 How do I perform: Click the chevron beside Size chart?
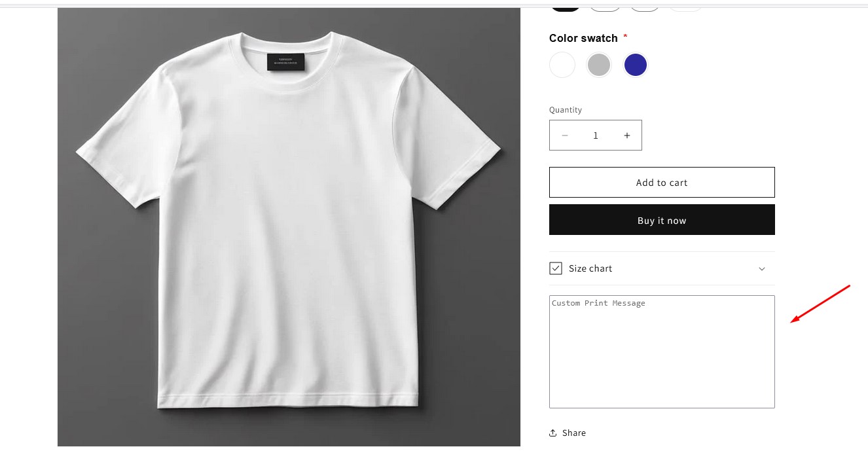click(x=761, y=268)
